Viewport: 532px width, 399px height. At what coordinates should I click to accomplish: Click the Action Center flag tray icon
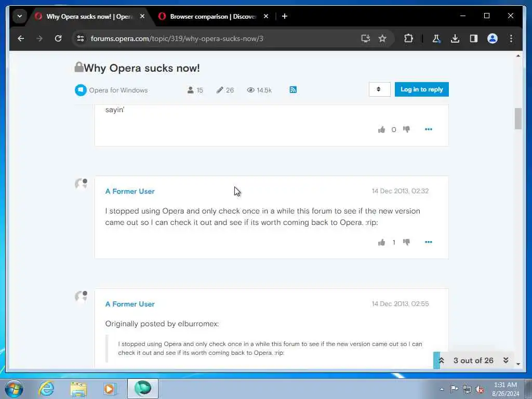pos(454,389)
